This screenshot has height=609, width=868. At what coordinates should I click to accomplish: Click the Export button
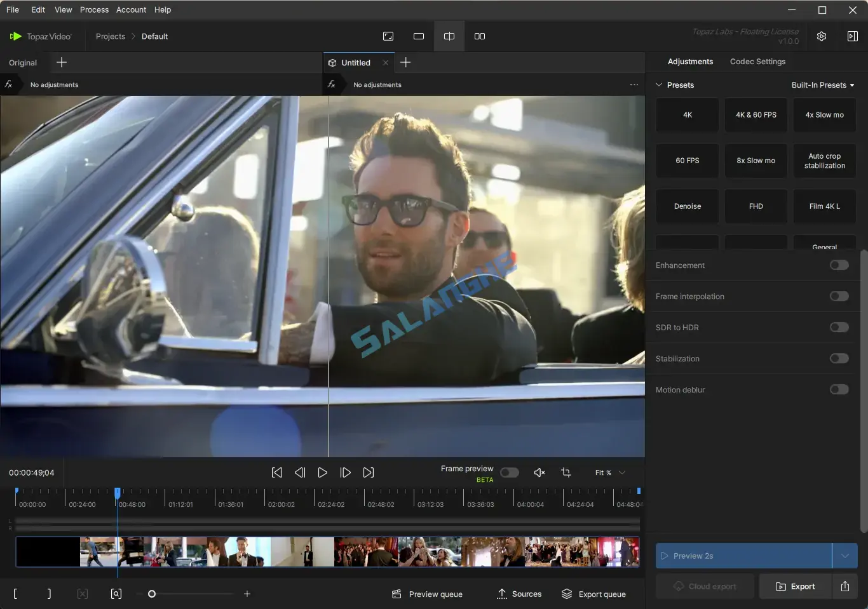(x=795, y=586)
